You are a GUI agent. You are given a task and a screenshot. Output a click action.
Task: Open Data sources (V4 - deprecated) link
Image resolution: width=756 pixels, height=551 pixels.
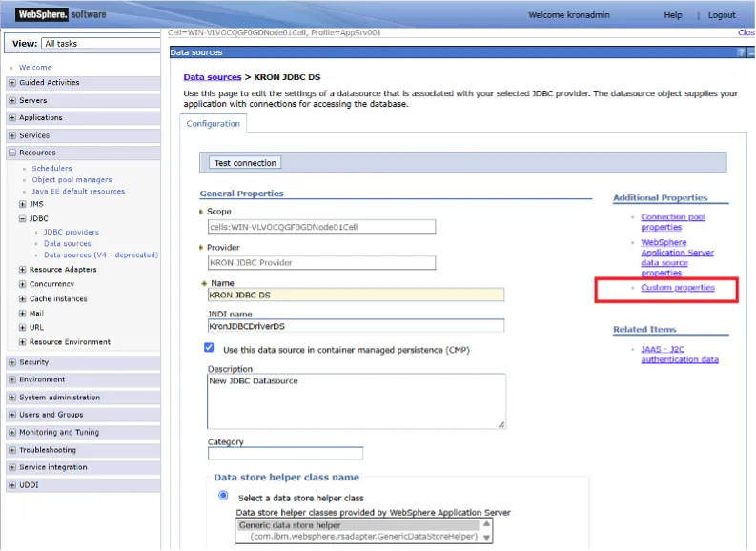coord(101,255)
